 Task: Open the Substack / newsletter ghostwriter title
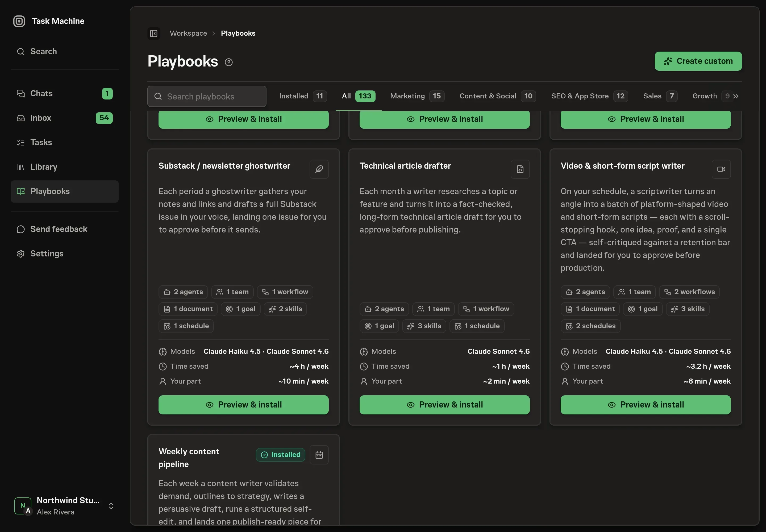224,166
